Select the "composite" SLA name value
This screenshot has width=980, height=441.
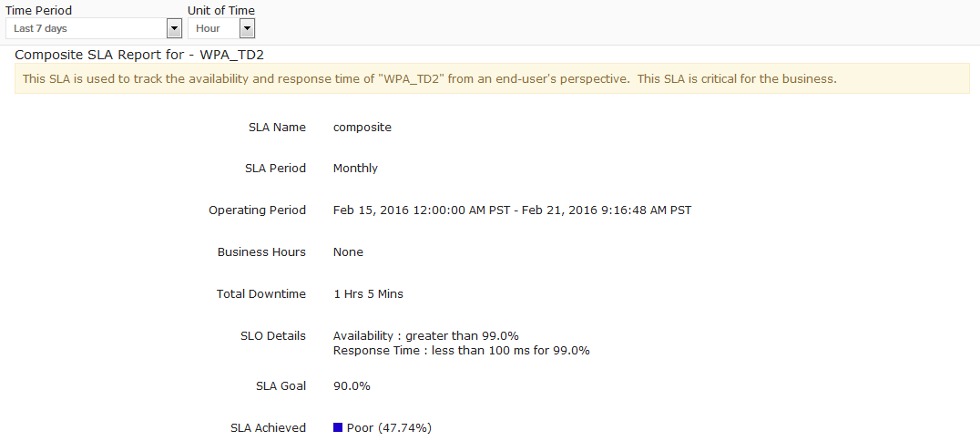362,128
